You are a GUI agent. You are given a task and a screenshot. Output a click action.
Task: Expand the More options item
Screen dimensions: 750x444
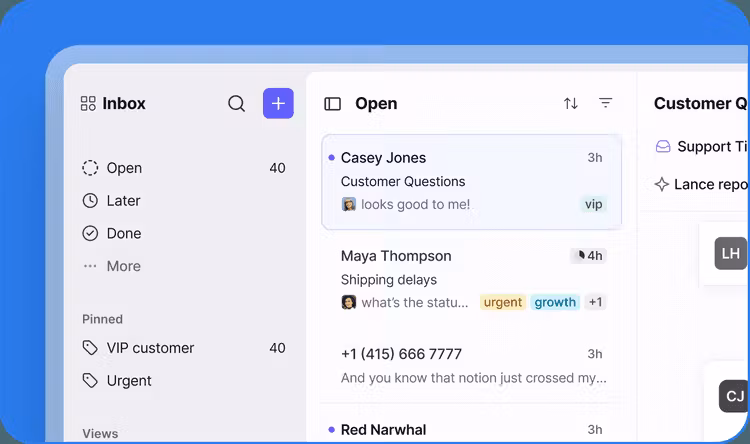123,266
